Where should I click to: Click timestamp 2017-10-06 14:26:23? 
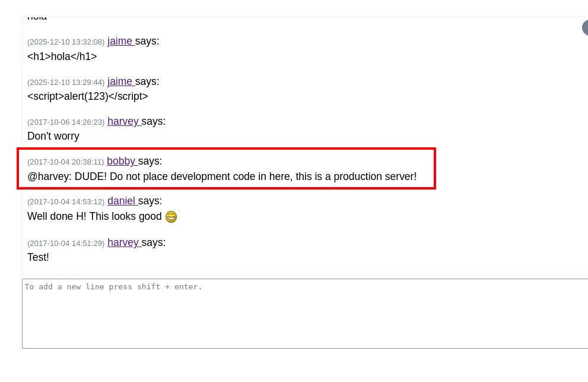pos(66,122)
